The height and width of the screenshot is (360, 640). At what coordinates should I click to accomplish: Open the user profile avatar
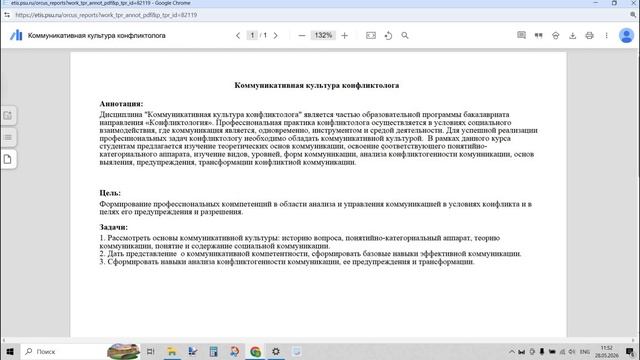(626, 36)
